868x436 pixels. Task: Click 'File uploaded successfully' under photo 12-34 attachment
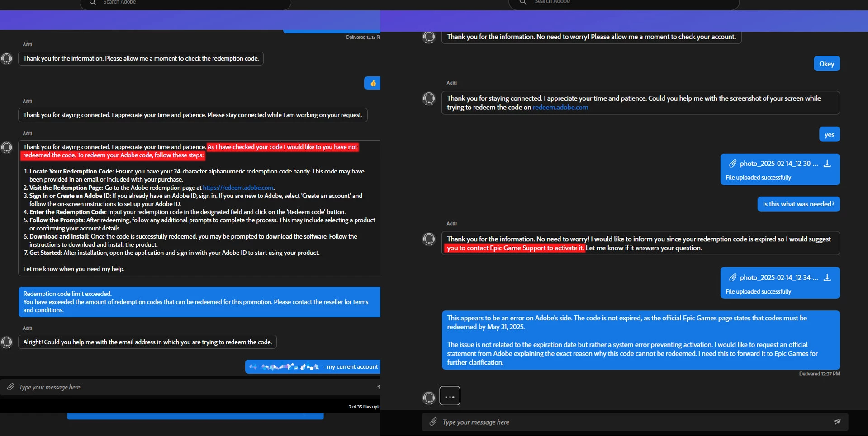click(x=759, y=291)
